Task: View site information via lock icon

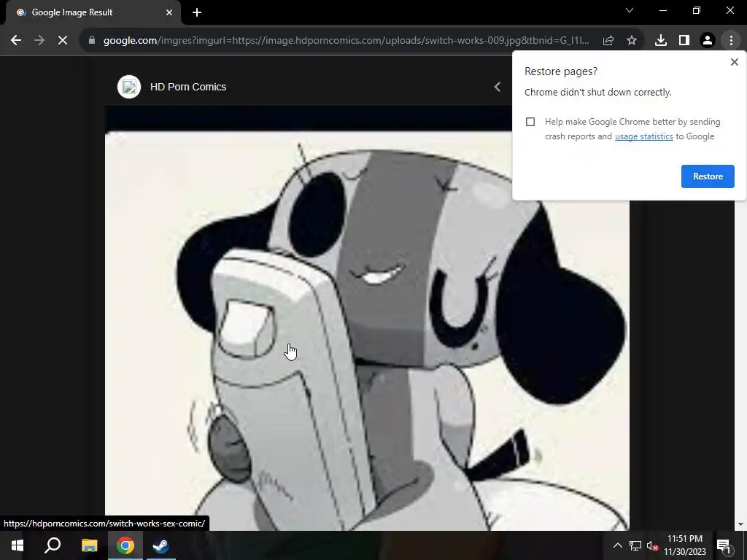Action: click(x=92, y=41)
